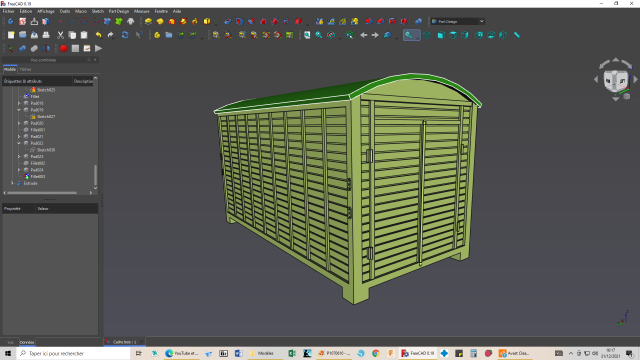Open the Sketch menu
The width and height of the screenshot is (640, 360).
[98, 11]
